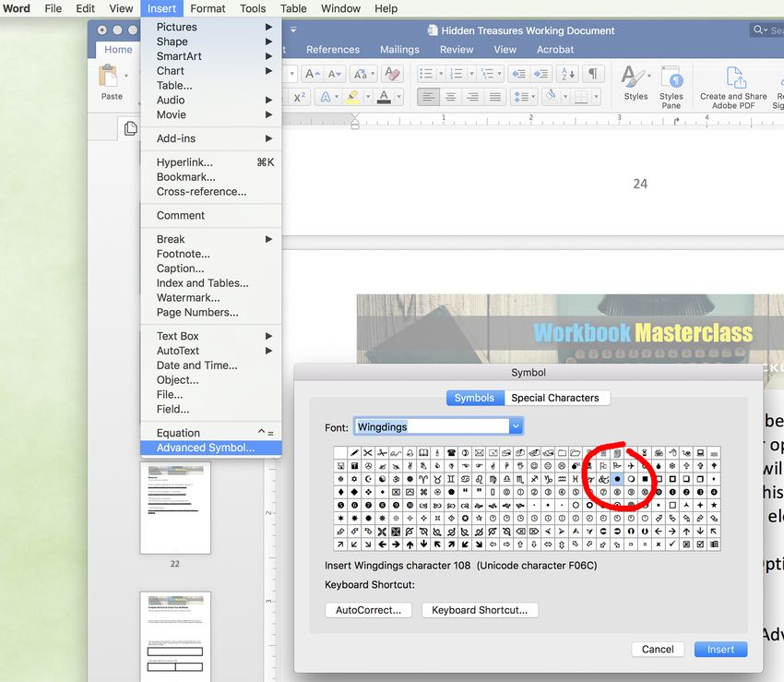Screen dimensions: 784x682
Task: Select the page 22 thumbnail
Action: pyautogui.click(x=175, y=508)
